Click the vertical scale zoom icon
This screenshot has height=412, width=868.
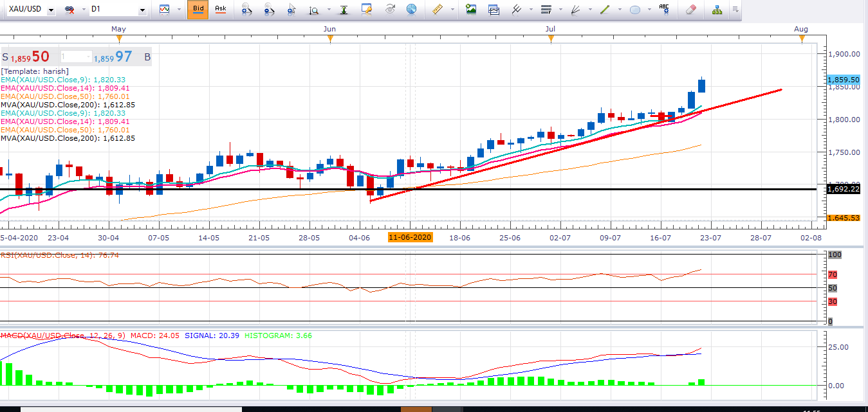point(313,10)
